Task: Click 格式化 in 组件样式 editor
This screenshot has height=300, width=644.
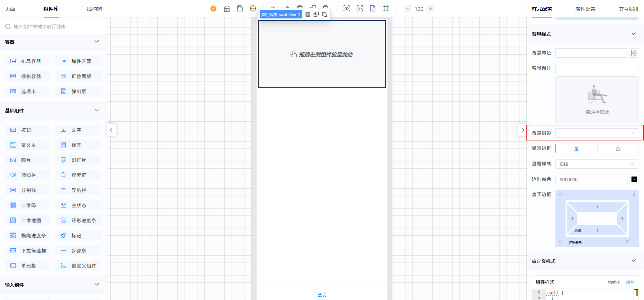Action: click(x=614, y=282)
